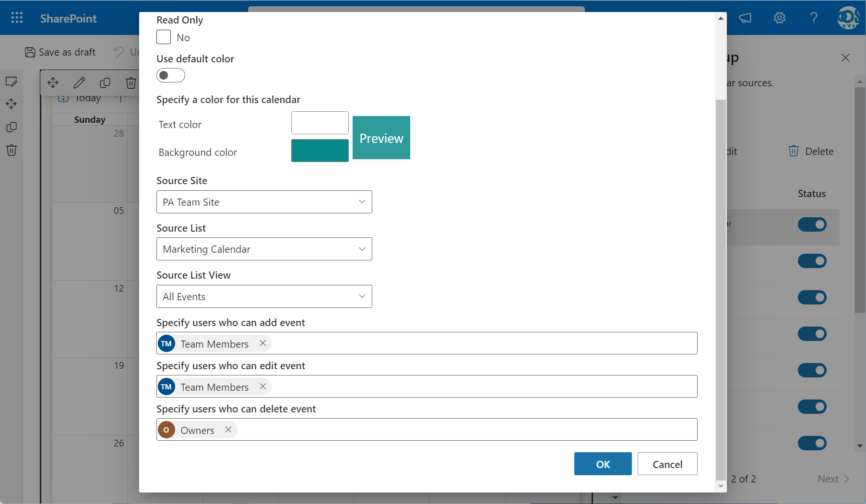This screenshot has width=866, height=504.
Task: Click Delete in the side panel
Action: coord(810,152)
